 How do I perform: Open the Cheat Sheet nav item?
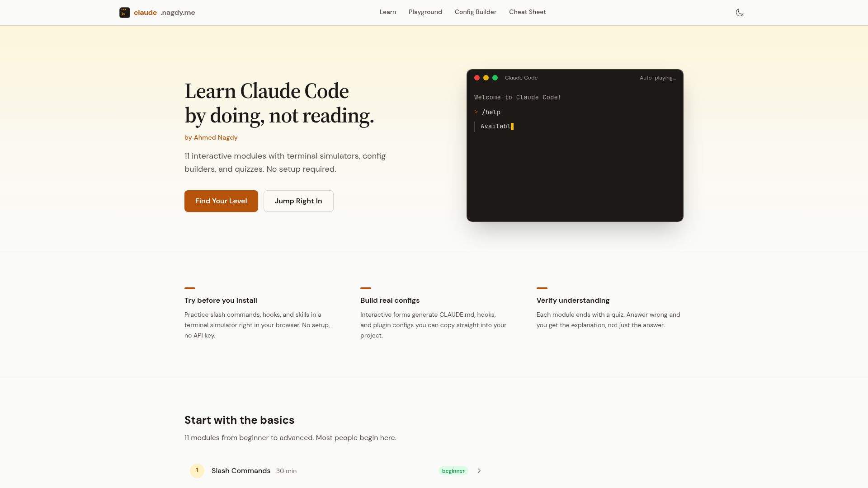point(527,12)
